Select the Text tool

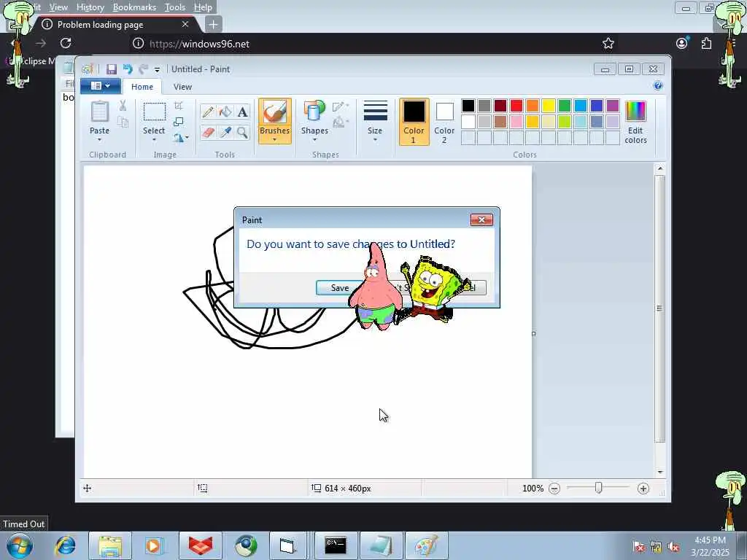click(242, 112)
